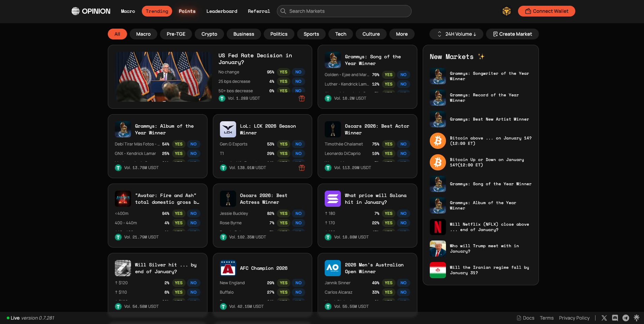Open the Privacy Policy link
Viewport: 644px width, 324px height.
pos(574,318)
